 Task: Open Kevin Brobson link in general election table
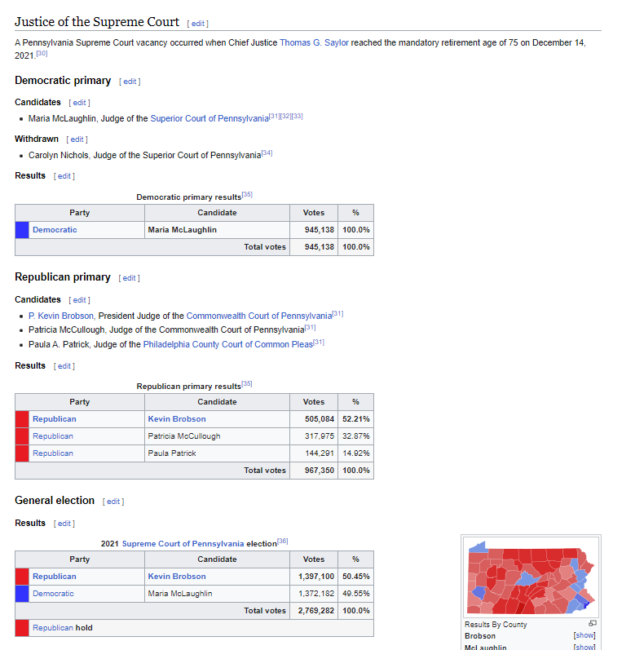pos(177,577)
